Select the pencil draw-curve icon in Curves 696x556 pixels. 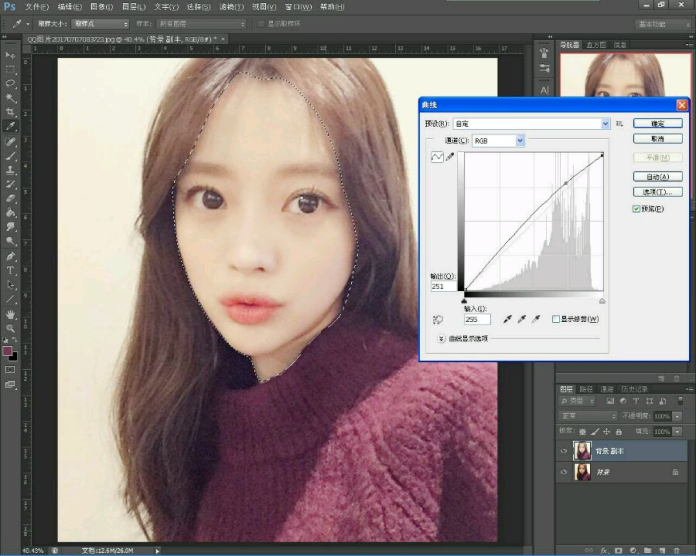[x=450, y=157]
